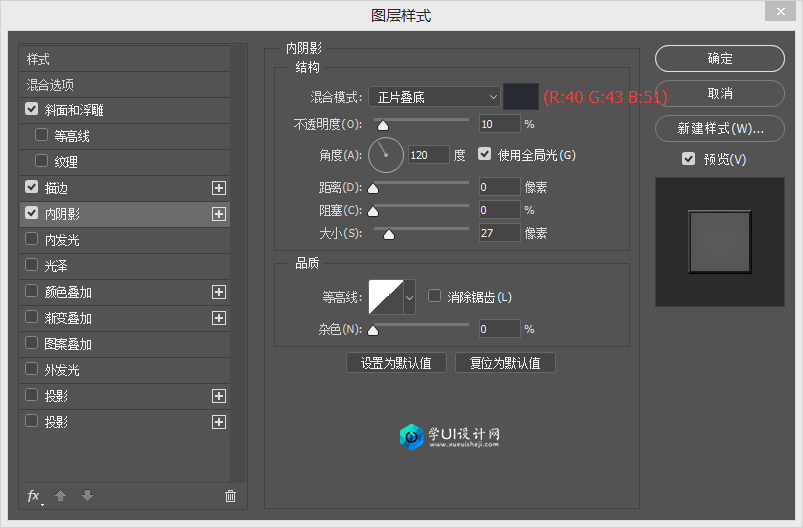
Task: Click the move effect up arrow
Action: [x=60, y=496]
